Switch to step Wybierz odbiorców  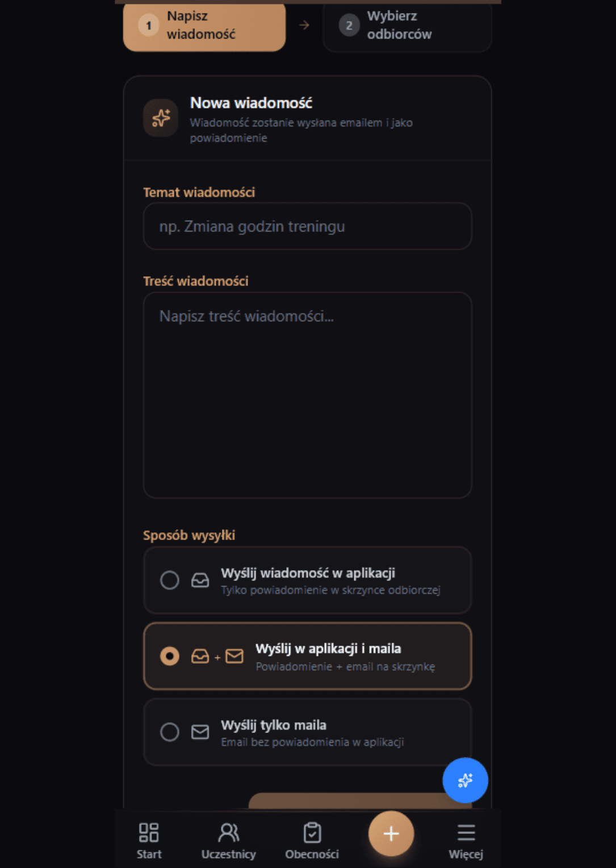pyautogui.click(x=408, y=25)
